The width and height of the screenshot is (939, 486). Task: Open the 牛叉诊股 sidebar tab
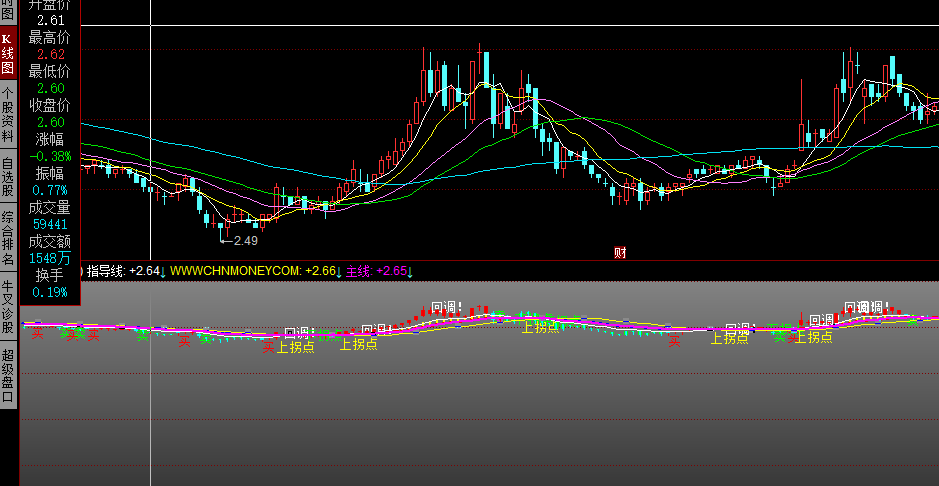[x=7, y=306]
